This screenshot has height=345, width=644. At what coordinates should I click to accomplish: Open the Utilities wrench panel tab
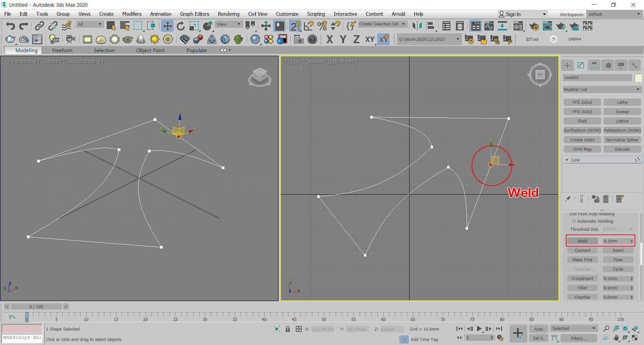click(x=634, y=65)
